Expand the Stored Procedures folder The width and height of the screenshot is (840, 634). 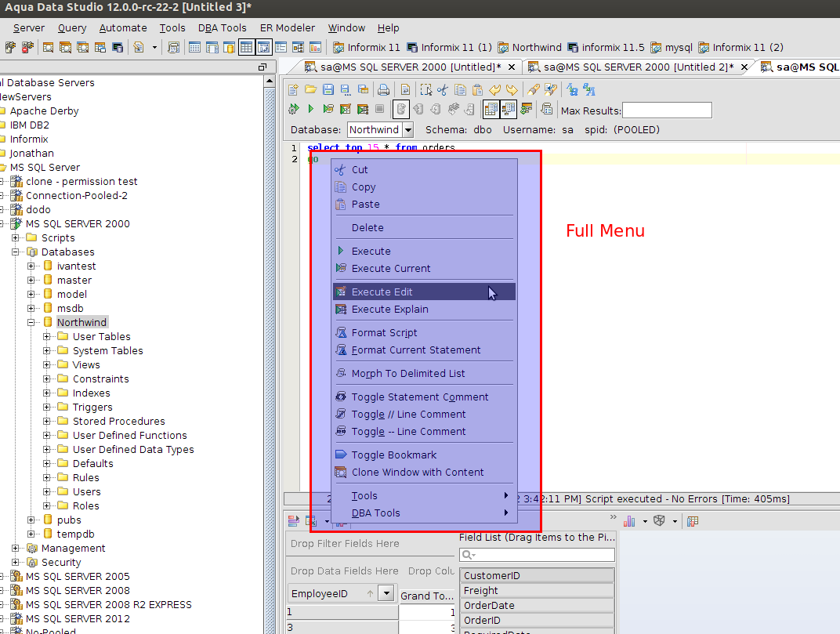pyautogui.click(x=46, y=422)
